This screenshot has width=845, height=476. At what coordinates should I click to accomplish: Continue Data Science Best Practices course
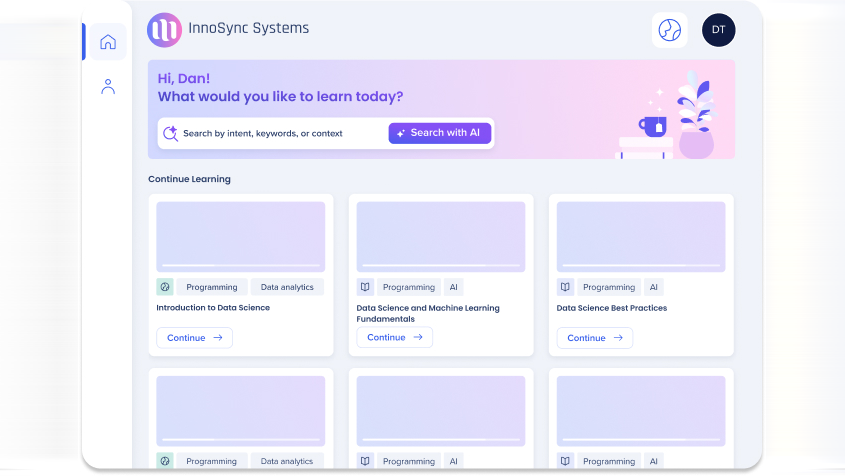[x=594, y=338]
